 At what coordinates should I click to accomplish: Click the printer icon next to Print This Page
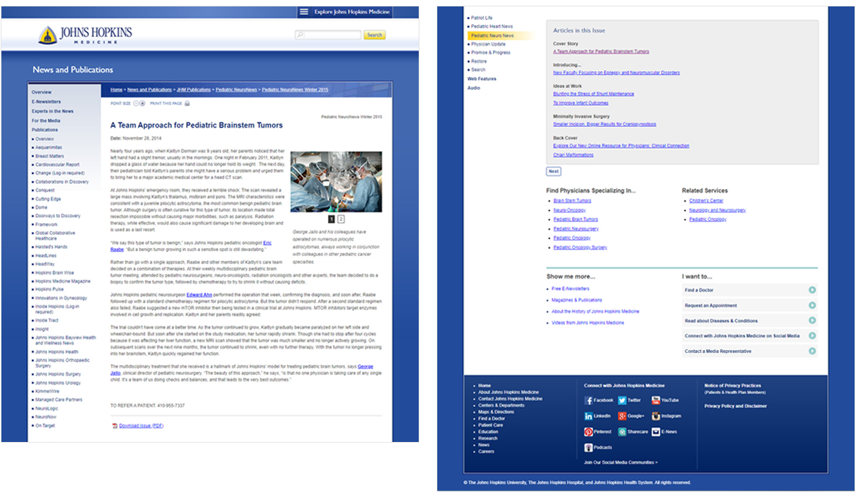click(187, 103)
